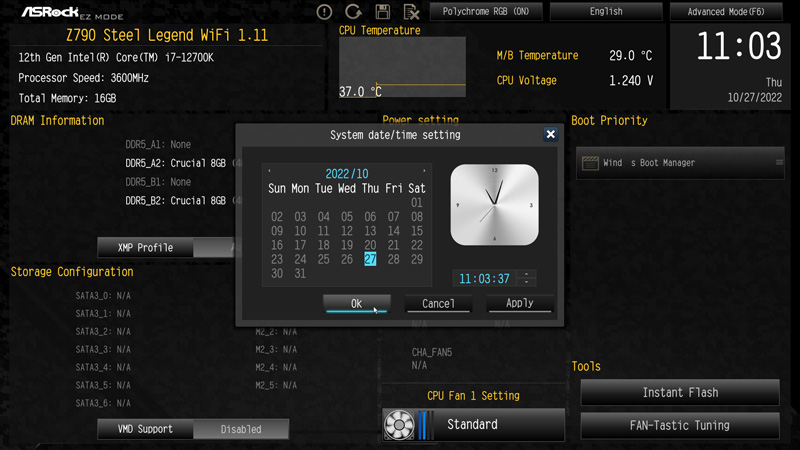Screen dimensions: 800x450
Task: Click the CPU Temperature graph
Action: coord(403,67)
